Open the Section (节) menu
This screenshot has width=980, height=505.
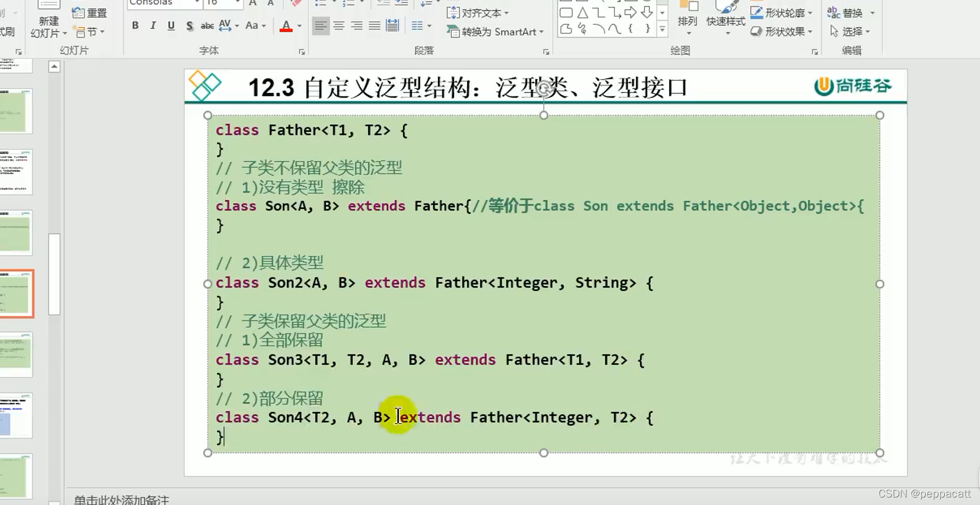point(89,32)
